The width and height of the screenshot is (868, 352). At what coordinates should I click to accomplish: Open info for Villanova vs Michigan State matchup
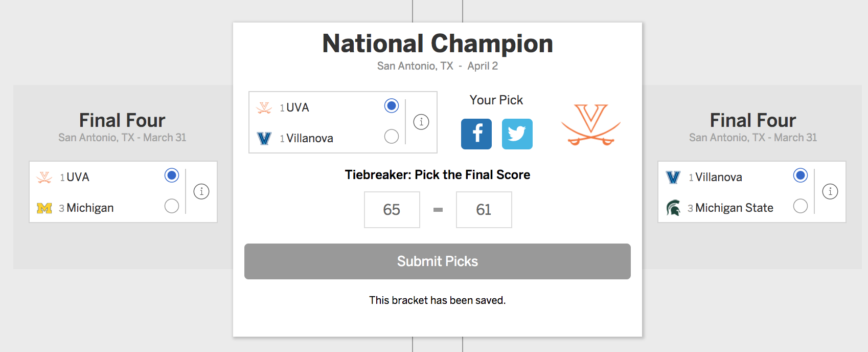(x=830, y=191)
